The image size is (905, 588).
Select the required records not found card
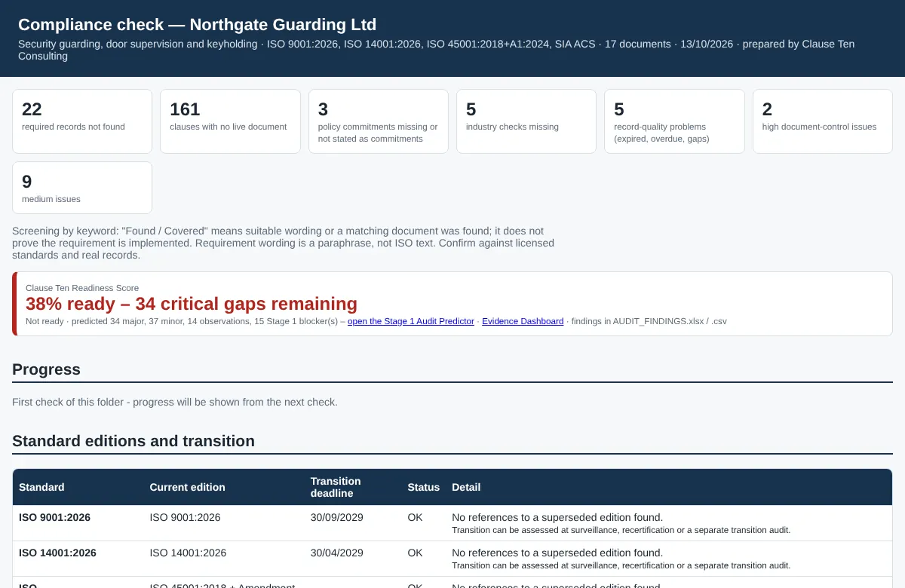pyautogui.click(x=82, y=121)
